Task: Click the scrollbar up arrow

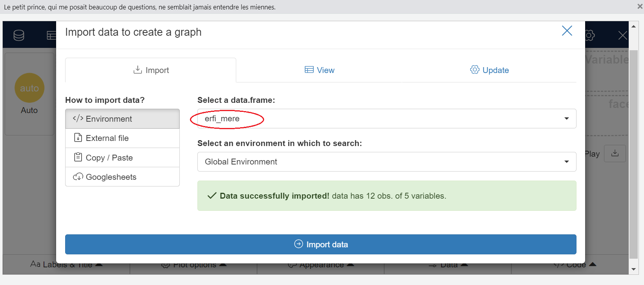Action: (x=633, y=26)
